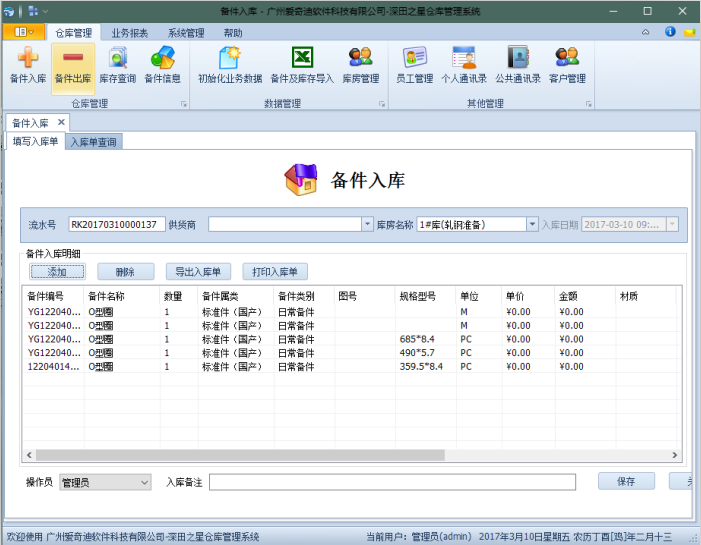Open the 供货商 dropdown arrow
This screenshot has height=545, width=701.
point(367,224)
